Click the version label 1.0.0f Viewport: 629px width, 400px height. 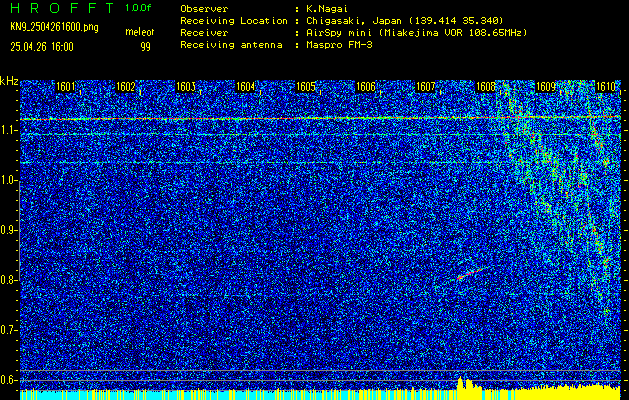pyautogui.click(x=138, y=8)
